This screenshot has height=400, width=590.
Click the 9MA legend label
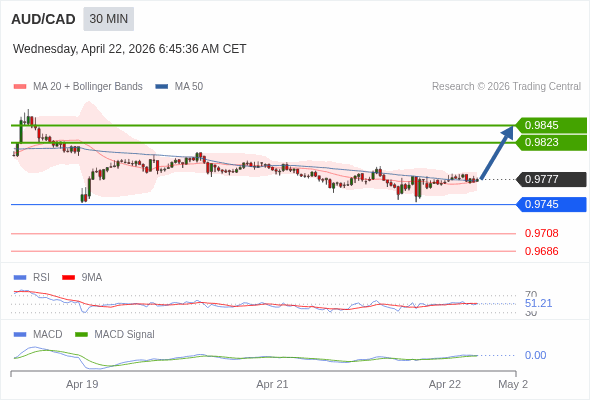point(92,278)
